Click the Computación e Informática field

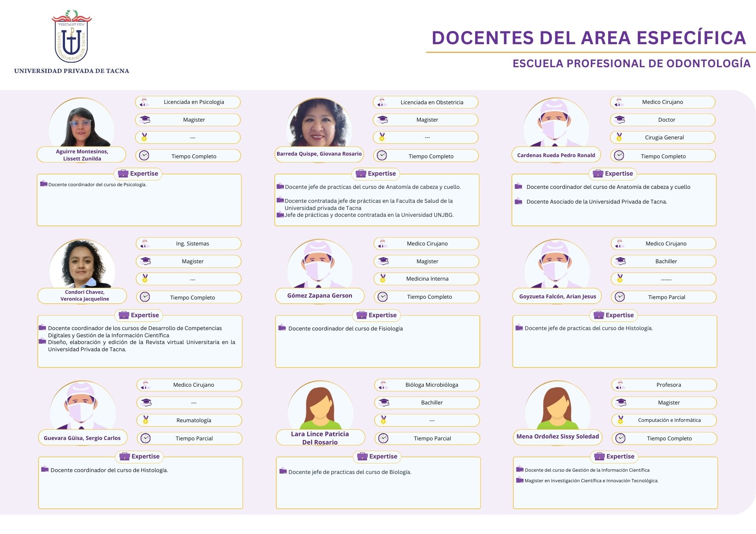664,420
